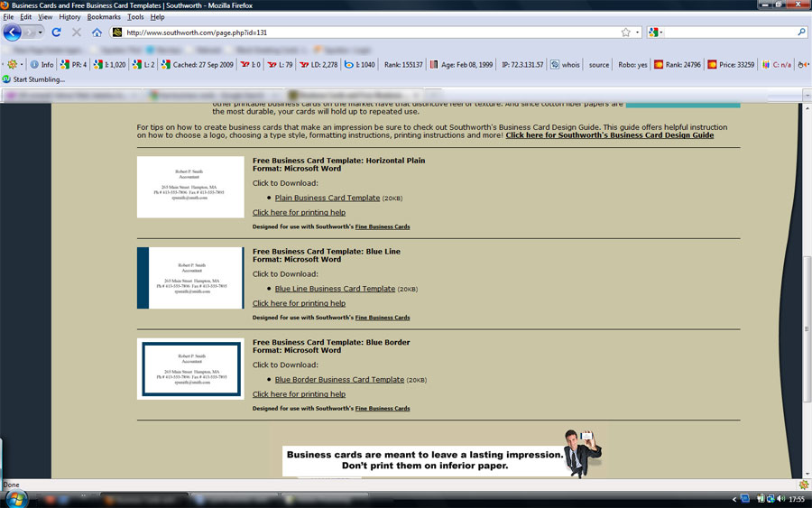This screenshot has width=812, height=508.
Task: Click the Rank: 24796 item
Action: click(x=678, y=65)
